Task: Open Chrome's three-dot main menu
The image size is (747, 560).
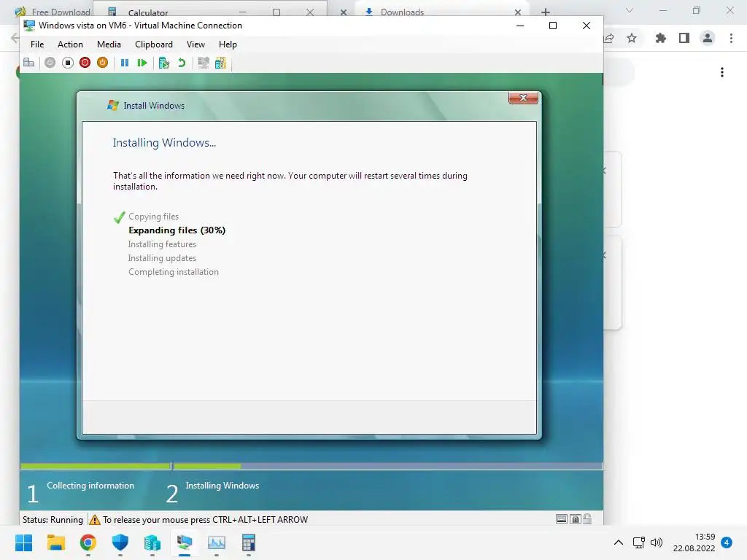Action: point(731,38)
